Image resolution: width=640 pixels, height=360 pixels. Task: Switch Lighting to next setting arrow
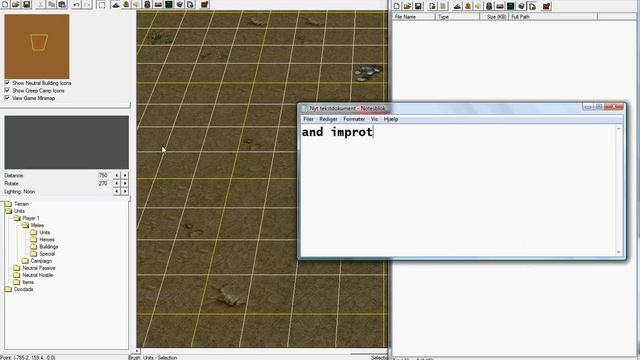tap(125, 191)
